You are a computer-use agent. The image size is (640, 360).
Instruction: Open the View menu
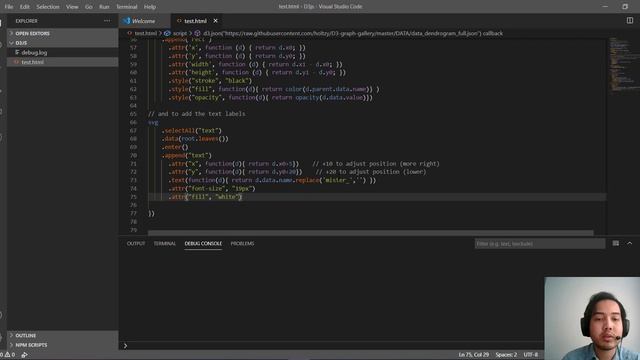tap(72, 7)
